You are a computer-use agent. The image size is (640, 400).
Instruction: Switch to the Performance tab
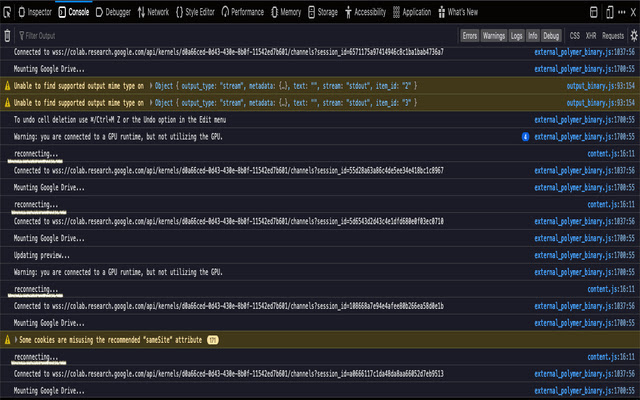click(x=242, y=12)
